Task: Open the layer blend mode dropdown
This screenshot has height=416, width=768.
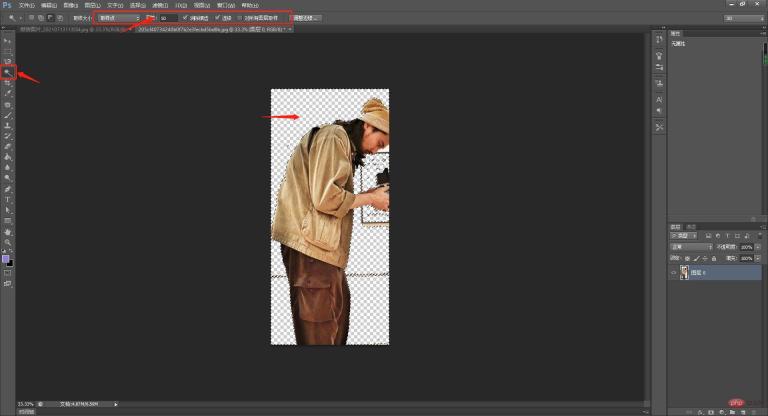Action: [x=691, y=247]
